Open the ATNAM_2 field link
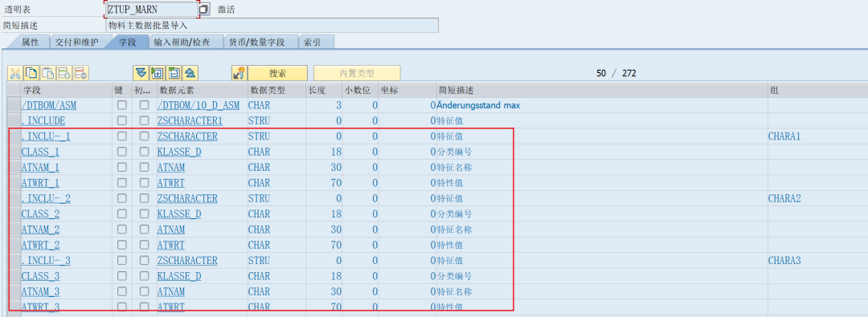This screenshot has height=317, width=868. click(40, 229)
